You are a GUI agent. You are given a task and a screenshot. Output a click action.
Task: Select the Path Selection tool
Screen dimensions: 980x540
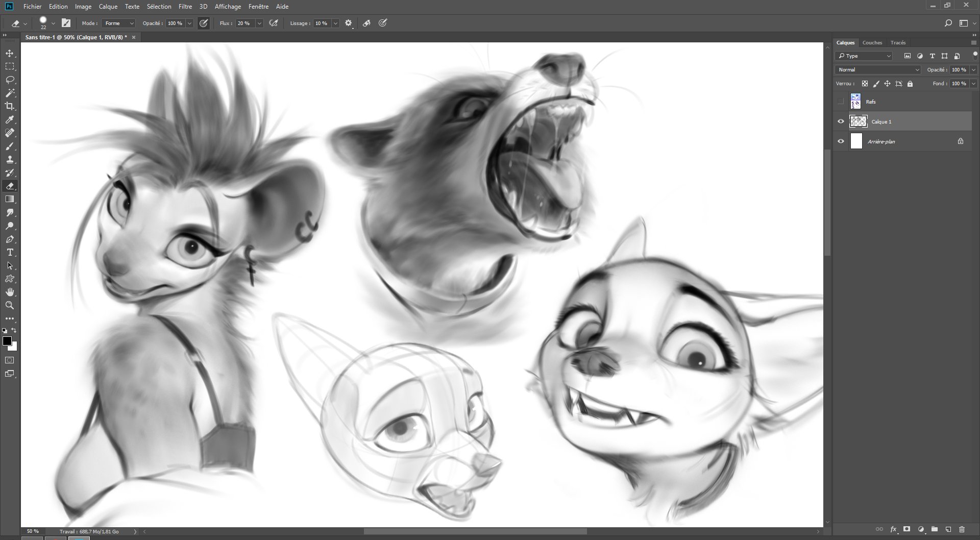tap(10, 266)
